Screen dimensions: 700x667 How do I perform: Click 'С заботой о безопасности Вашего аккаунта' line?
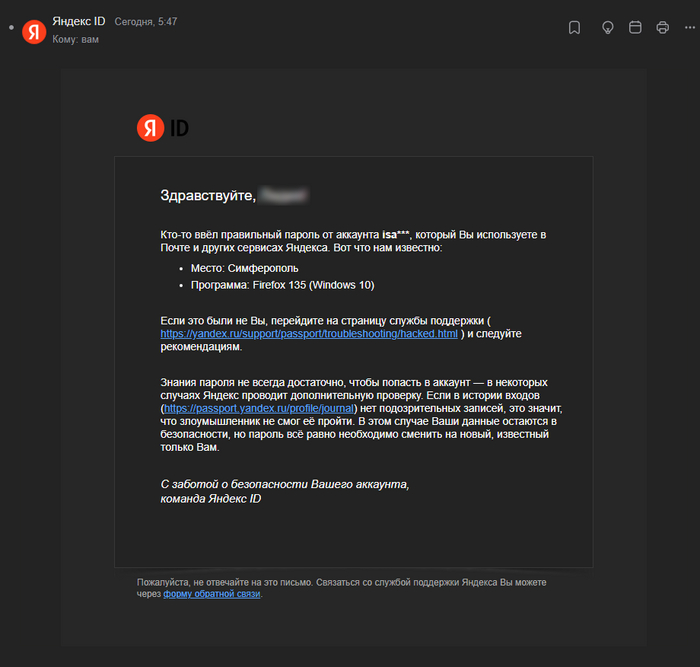click(x=285, y=484)
